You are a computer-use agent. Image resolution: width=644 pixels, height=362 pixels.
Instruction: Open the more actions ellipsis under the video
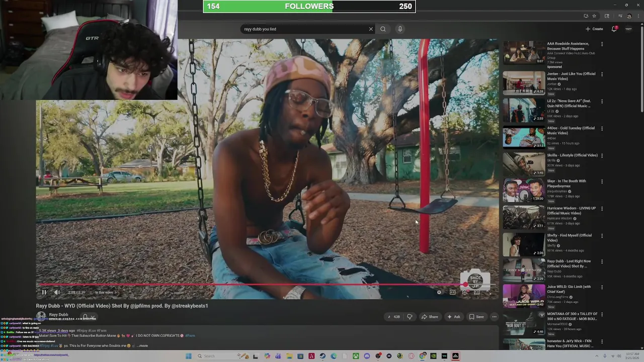tap(494, 317)
